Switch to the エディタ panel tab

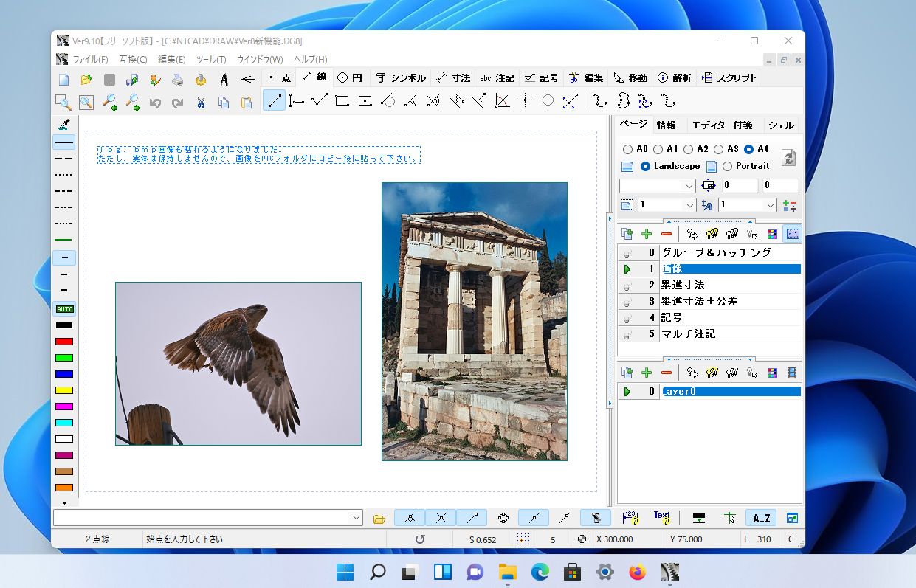708,125
